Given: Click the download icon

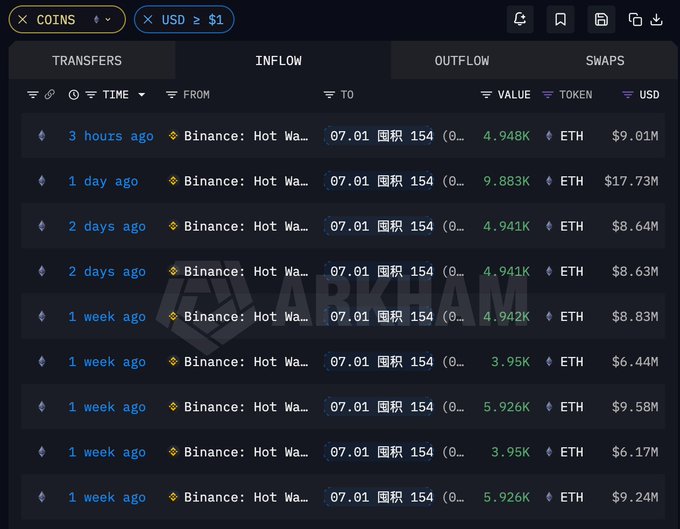Looking at the screenshot, I should 657,20.
